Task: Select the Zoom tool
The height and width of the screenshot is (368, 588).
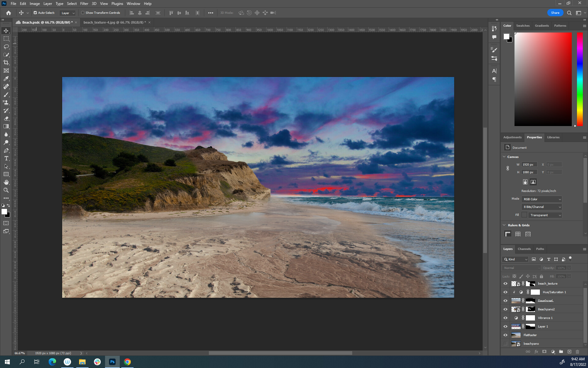Action: [x=6, y=190]
